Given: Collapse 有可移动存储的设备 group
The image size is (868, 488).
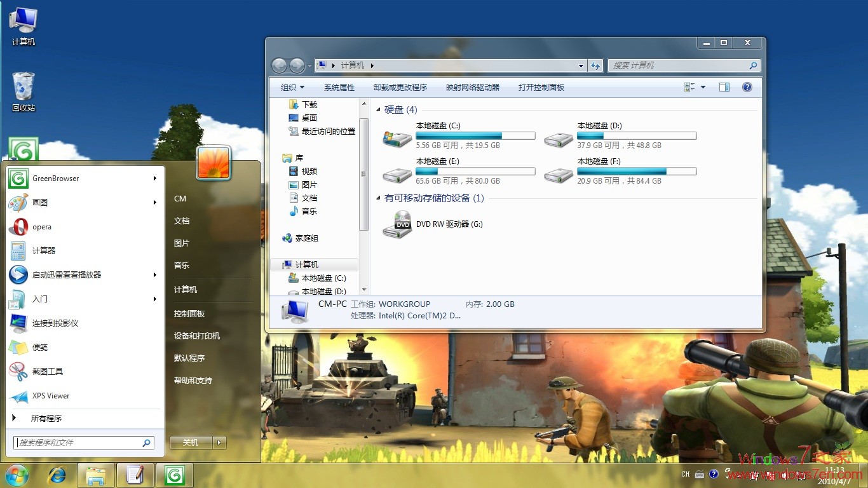Looking at the screenshot, I should pyautogui.click(x=379, y=198).
